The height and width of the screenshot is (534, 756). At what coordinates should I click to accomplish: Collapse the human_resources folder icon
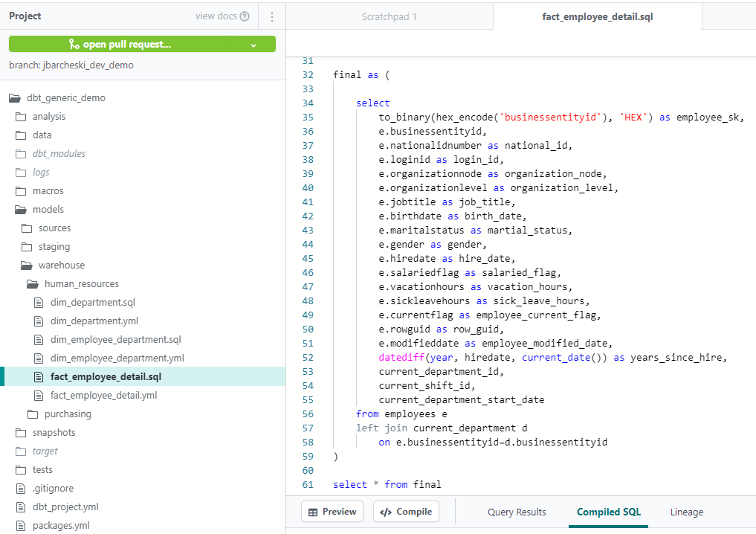pos(33,284)
